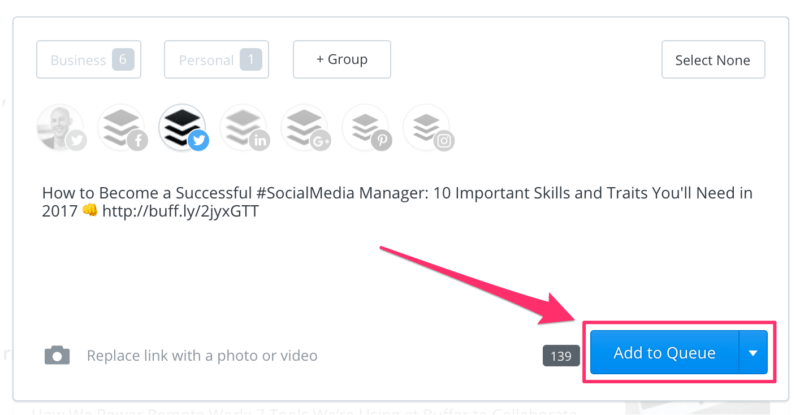The width and height of the screenshot is (800, 415).
Task: Toggle the Facebook profile avatar
Action: (122, 128)
